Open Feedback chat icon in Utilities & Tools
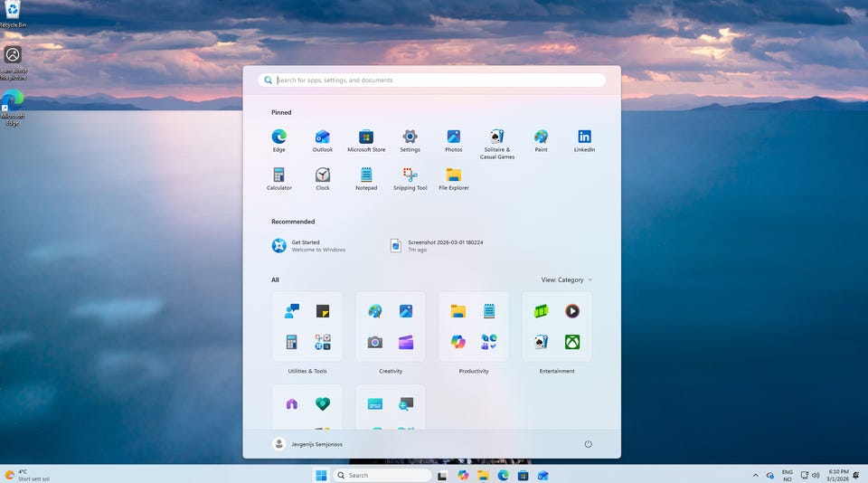 [x=292, y=311]
